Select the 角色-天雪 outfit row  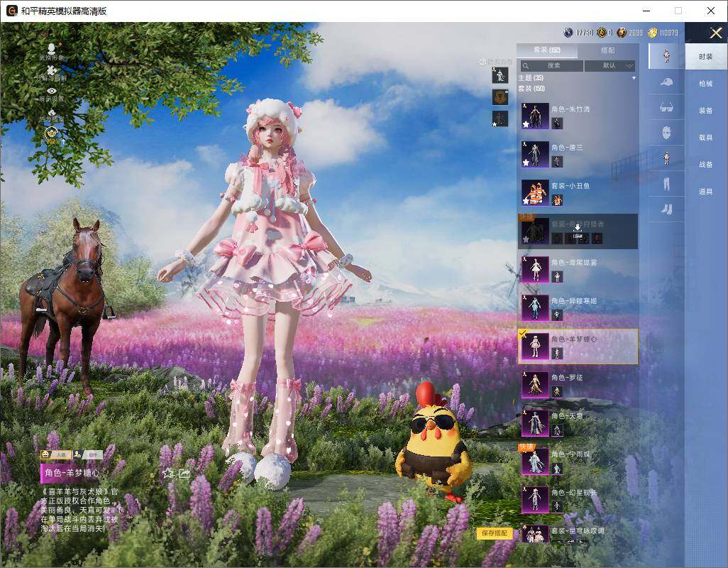[578, 422]
